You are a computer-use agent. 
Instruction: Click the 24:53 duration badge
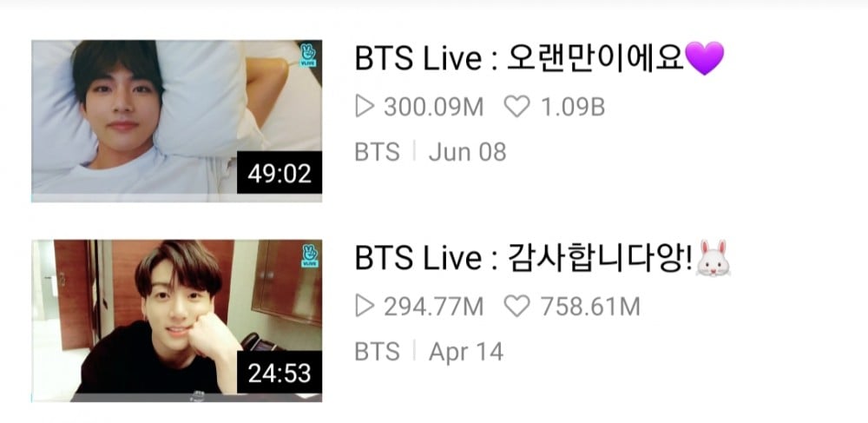click(279, 373)
